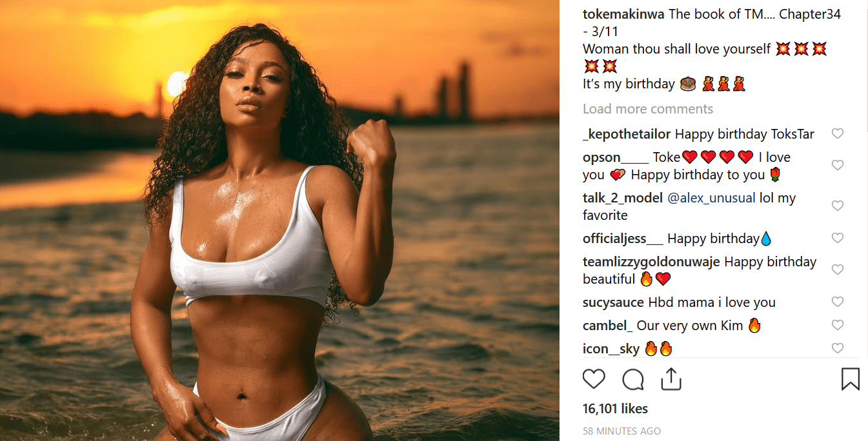Click the beach sunset post photo
The image size is (868, 441).
pos(279,220)
